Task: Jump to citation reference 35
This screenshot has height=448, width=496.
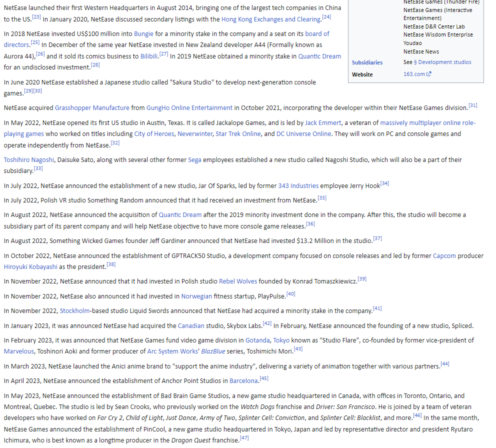Action: tap(322, 197)
